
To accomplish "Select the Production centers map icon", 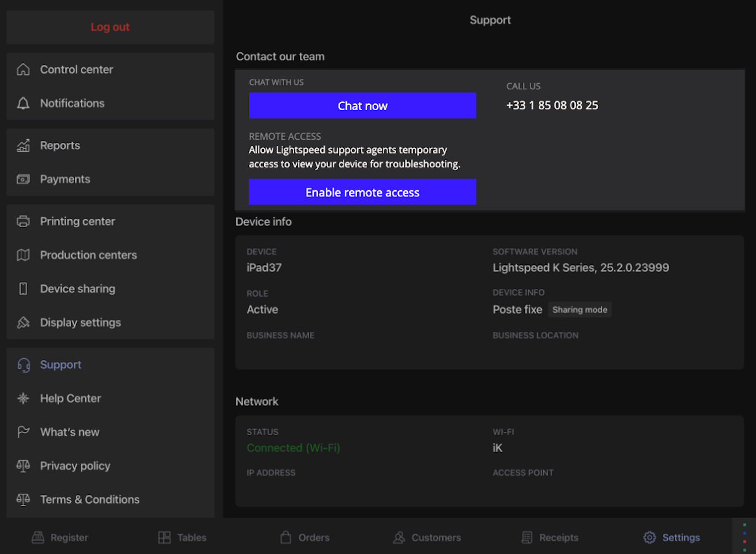I will pyautogui.click(x=23, y=255).
